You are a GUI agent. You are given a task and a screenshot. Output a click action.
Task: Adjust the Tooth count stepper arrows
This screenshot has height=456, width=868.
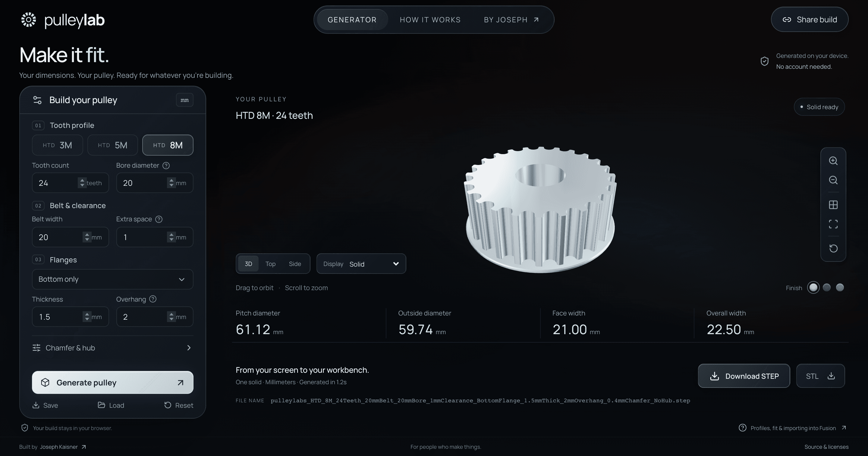[82, 183]
